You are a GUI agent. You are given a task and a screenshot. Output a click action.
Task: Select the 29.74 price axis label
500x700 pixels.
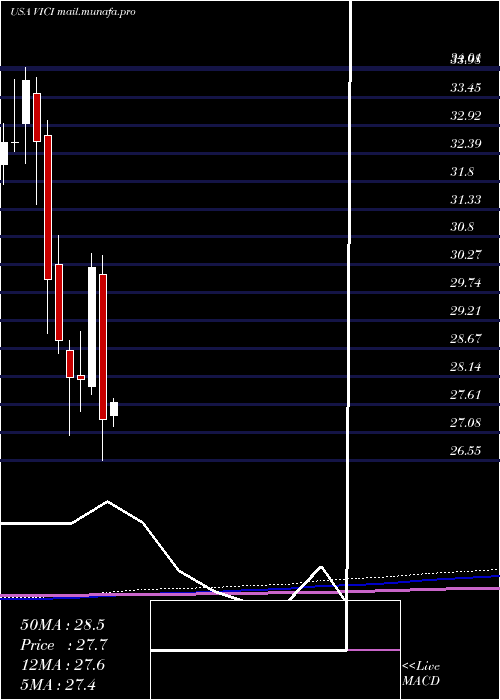tap(465, 283)
